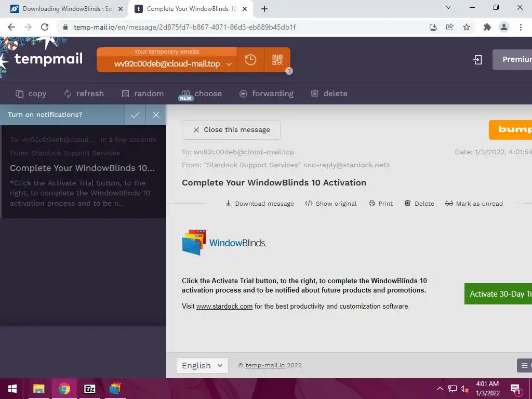Click the login arrow icon beside Premium
This screenshot has width=532, height=399.
[477, 60]
